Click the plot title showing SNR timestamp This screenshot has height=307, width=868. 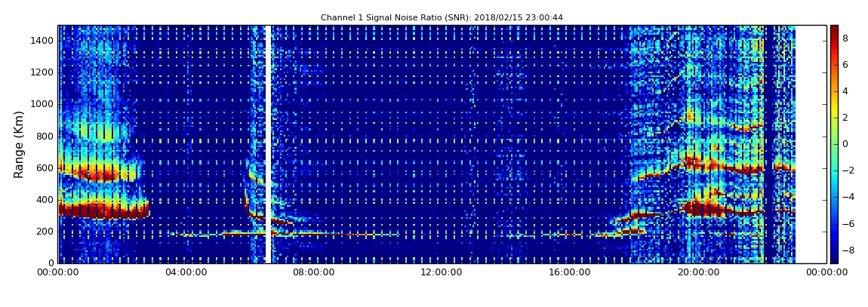(442, 17)
